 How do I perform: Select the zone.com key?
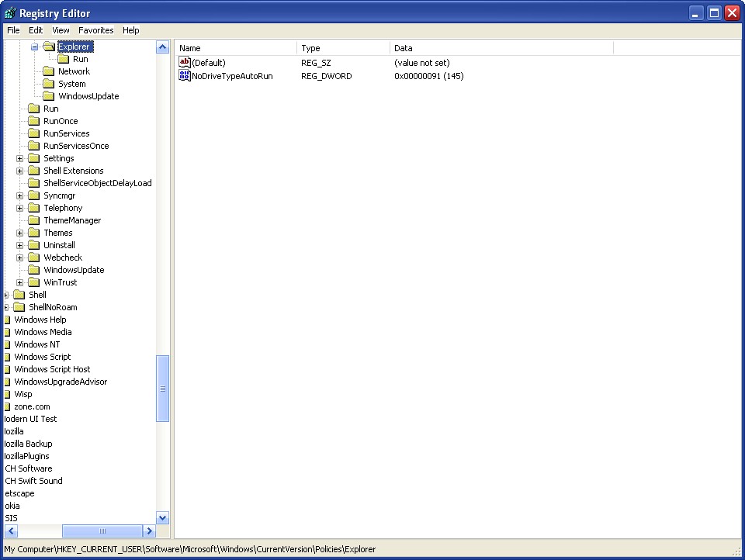pos(32,406)
